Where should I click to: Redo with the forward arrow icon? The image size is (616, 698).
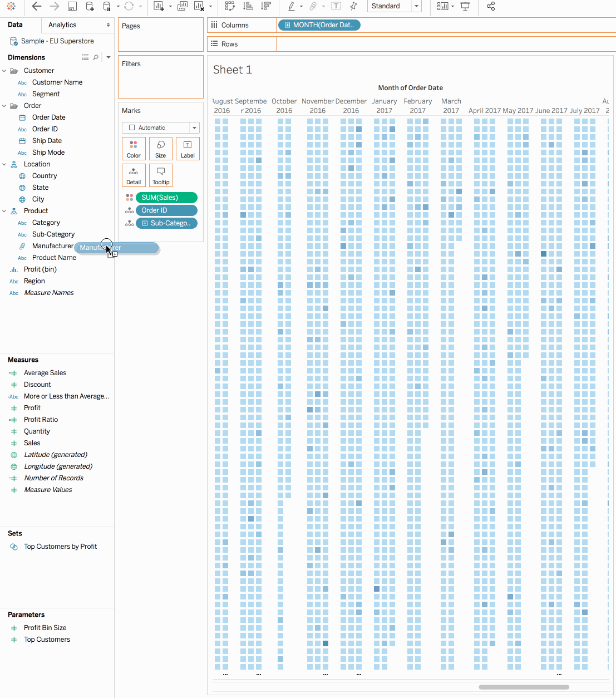tap(55, 6)
